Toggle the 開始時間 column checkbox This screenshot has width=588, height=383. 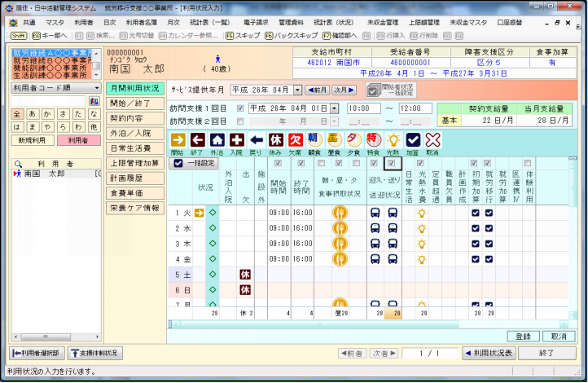pos(279,163)
